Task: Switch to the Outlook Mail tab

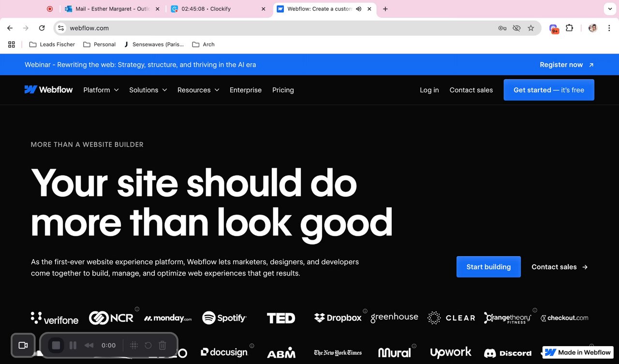Action: tap(113, 9)
